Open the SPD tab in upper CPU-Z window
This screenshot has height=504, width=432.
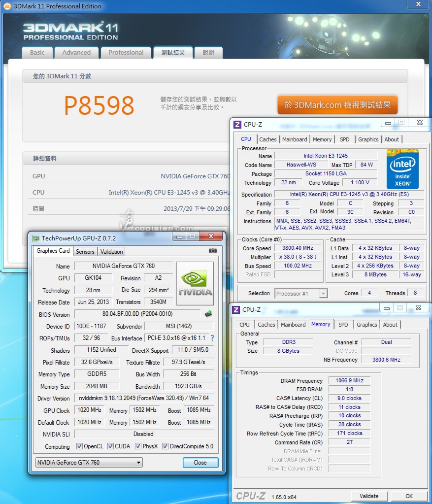345,139
